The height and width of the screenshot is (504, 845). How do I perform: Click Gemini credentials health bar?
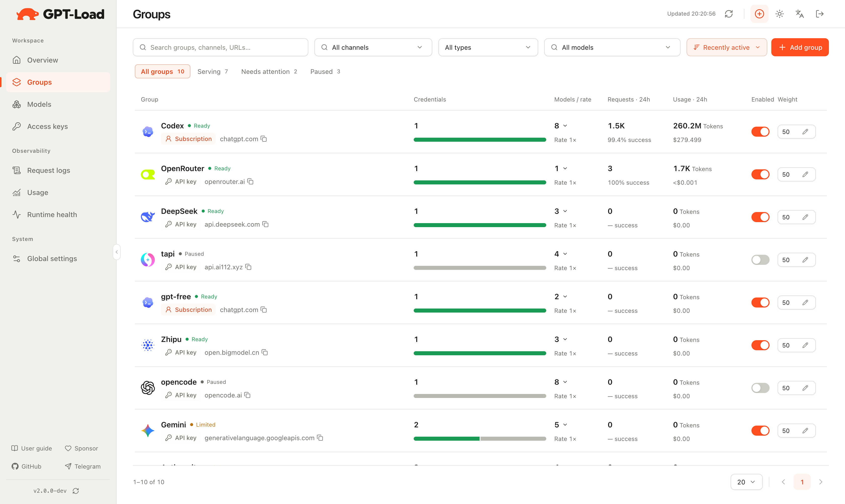click(x=480, y=439)
